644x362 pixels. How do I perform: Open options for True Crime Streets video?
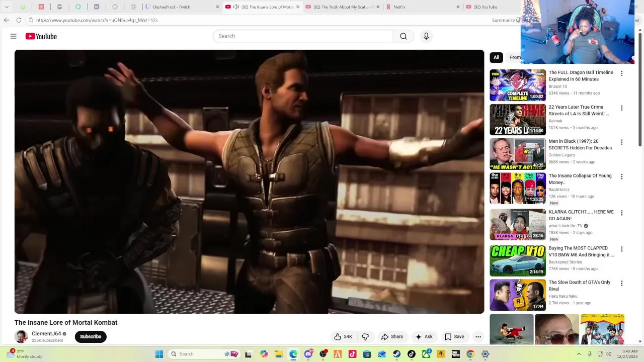pyautogui.click(x=622, y=108)
